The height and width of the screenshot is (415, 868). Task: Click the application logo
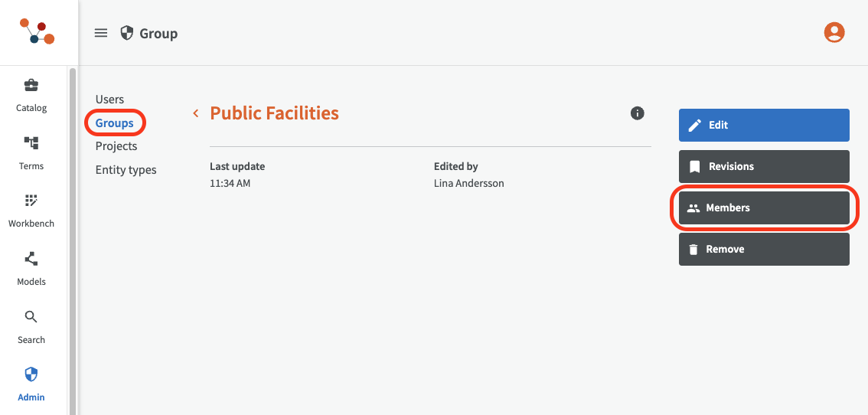(x=37, y=31)
